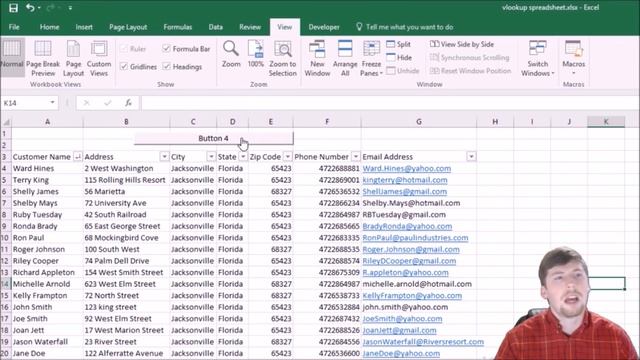This screenshot has width=640, height=360.
Task: Switch to Formulas ribbon tab
Action: (x=178, y=27)
